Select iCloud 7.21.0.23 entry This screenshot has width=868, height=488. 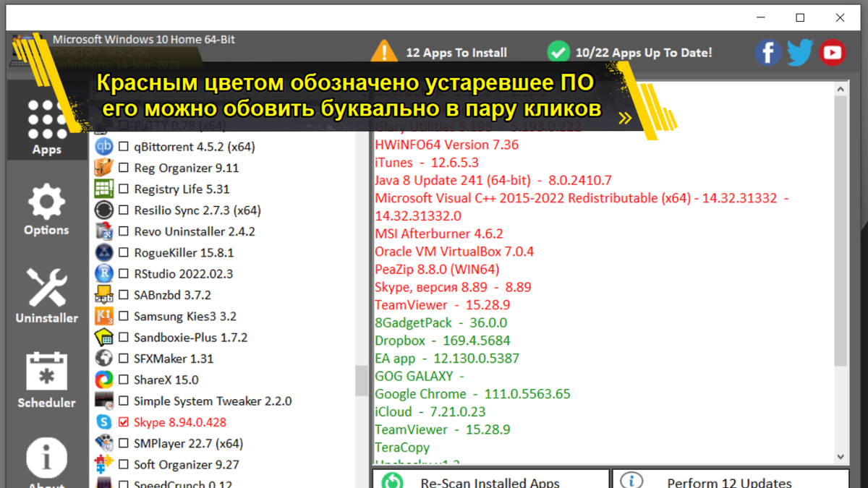click(430, 412)
